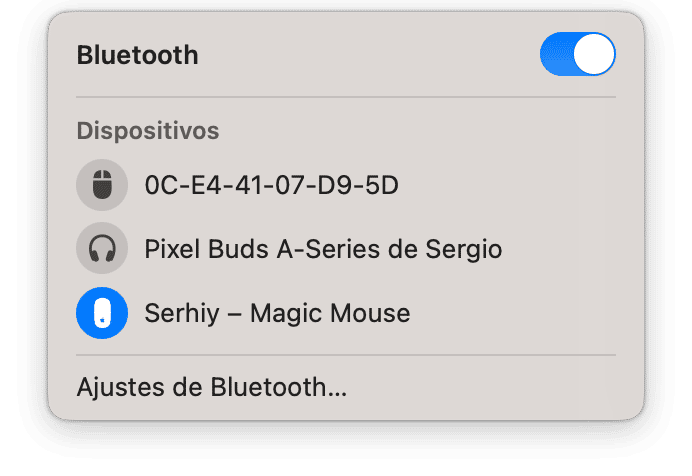Click the white knob of the Bluetooth toggle

(595, 55)
